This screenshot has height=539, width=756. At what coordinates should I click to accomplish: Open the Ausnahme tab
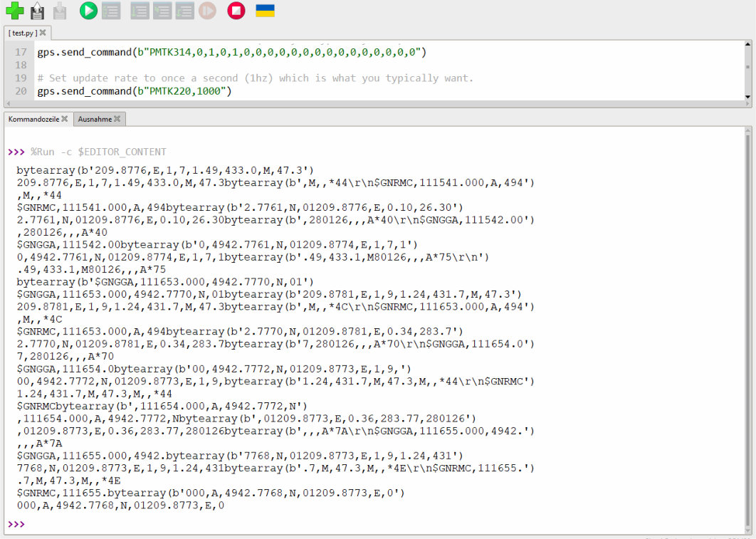(94, 119)
